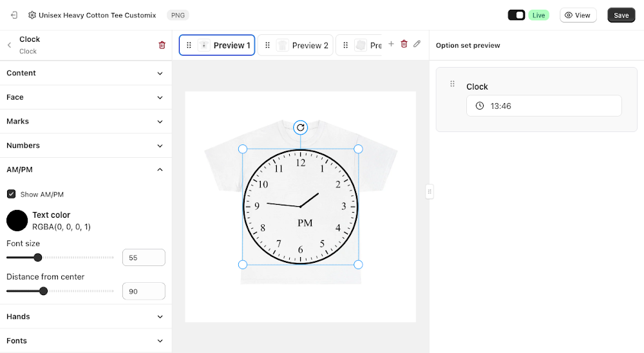Image resolution: width=644 pixels, height=353 pixels.
Task: Click the Option set preview heading
Action: 468,45
